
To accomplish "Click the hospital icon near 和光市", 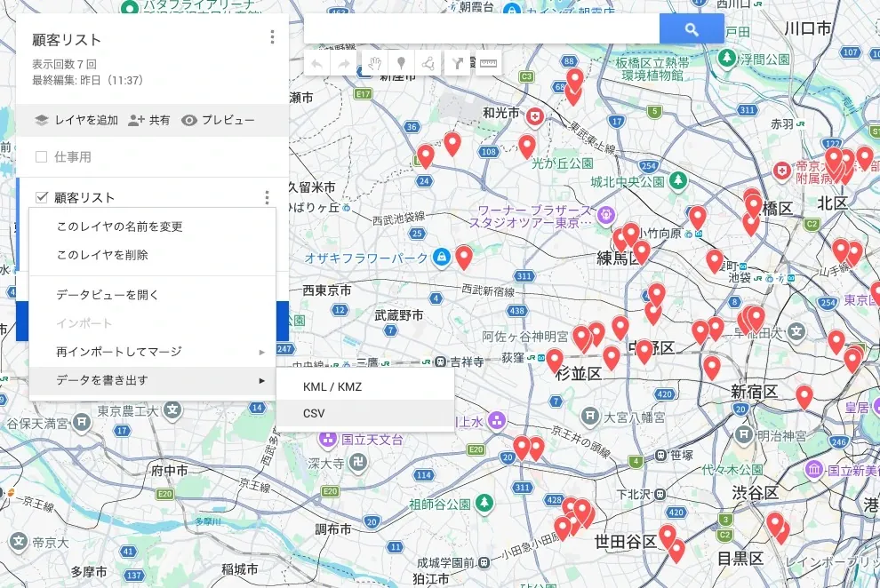I will 535,117.
